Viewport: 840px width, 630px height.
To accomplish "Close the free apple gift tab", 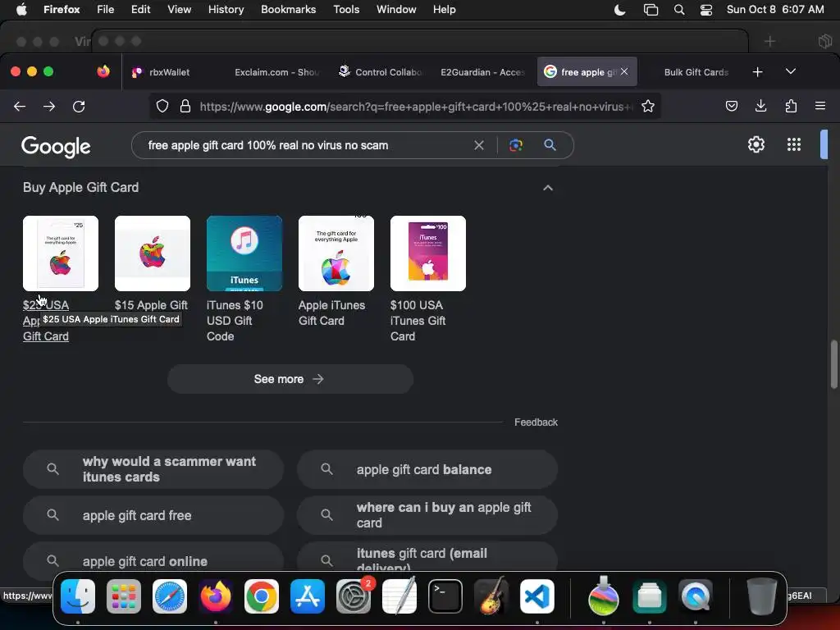I will tap(624, 71).
